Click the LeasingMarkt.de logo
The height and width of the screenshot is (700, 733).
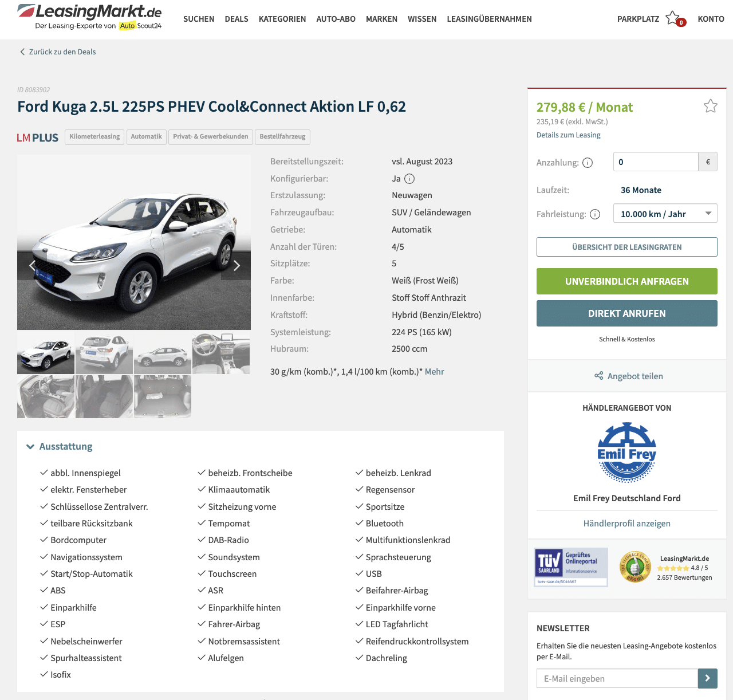click(90, 17)
